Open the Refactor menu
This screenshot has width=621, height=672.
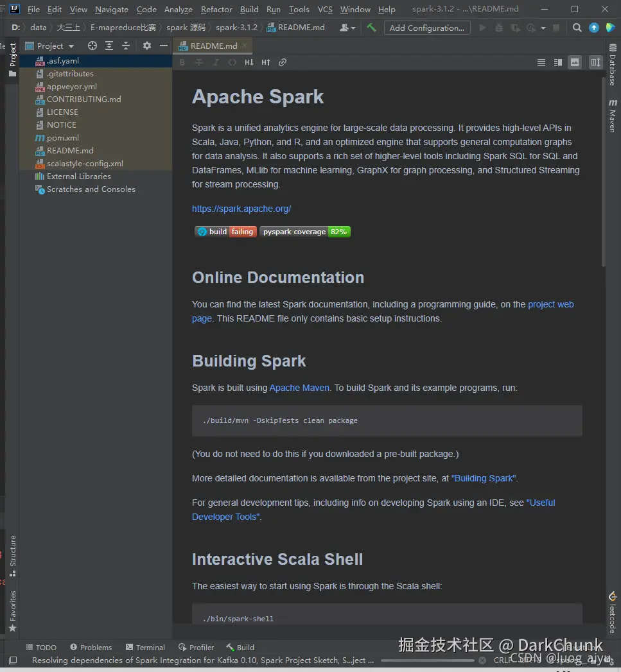[216, 10]
